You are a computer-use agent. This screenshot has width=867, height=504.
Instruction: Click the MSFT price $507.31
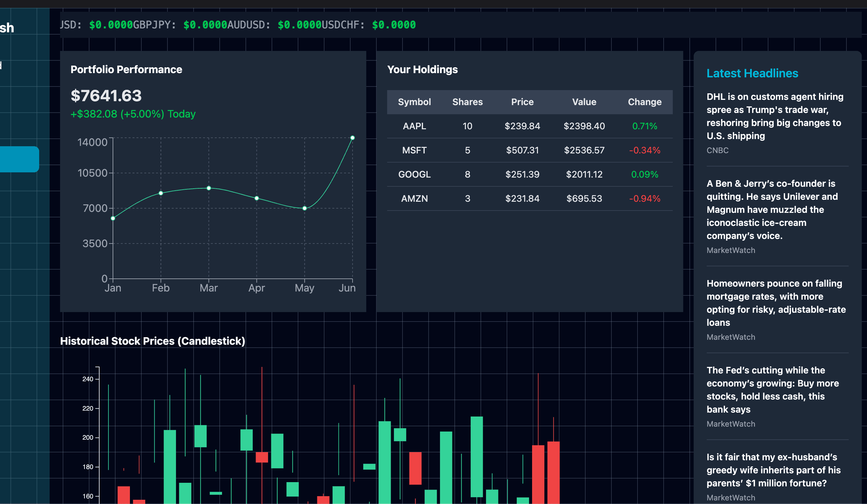click(x=522, y=150)
